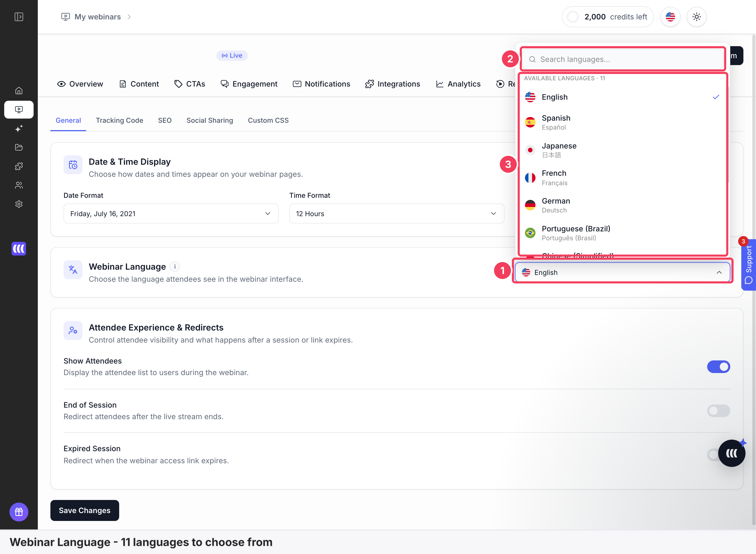Open the settings gear in sidebar
Screen dimensions: 756x554
(x=19, y=204)
